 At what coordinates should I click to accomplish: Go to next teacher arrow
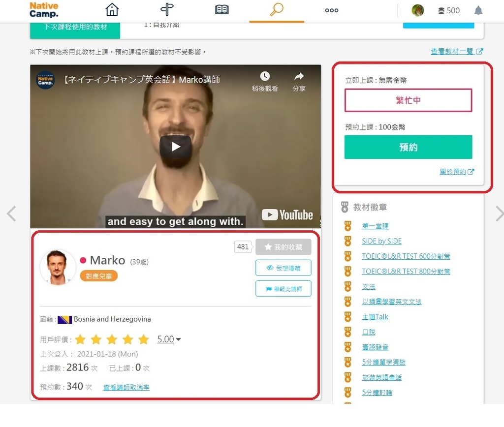tap(499, 213)
